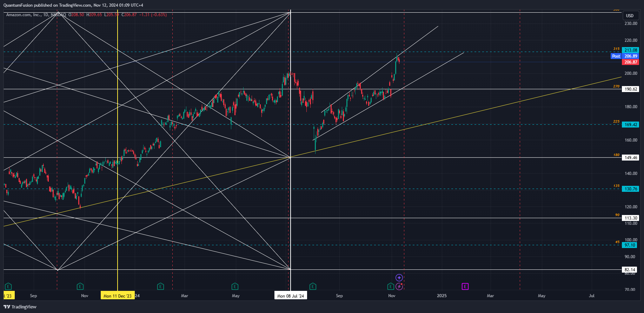Select the 149.46 price level label

click(631, 158)
